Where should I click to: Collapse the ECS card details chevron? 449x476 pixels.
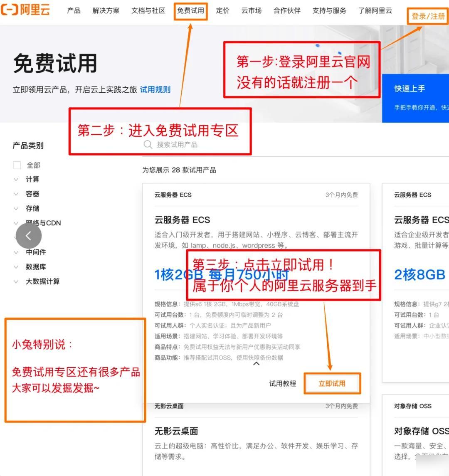tap(256, 363)
